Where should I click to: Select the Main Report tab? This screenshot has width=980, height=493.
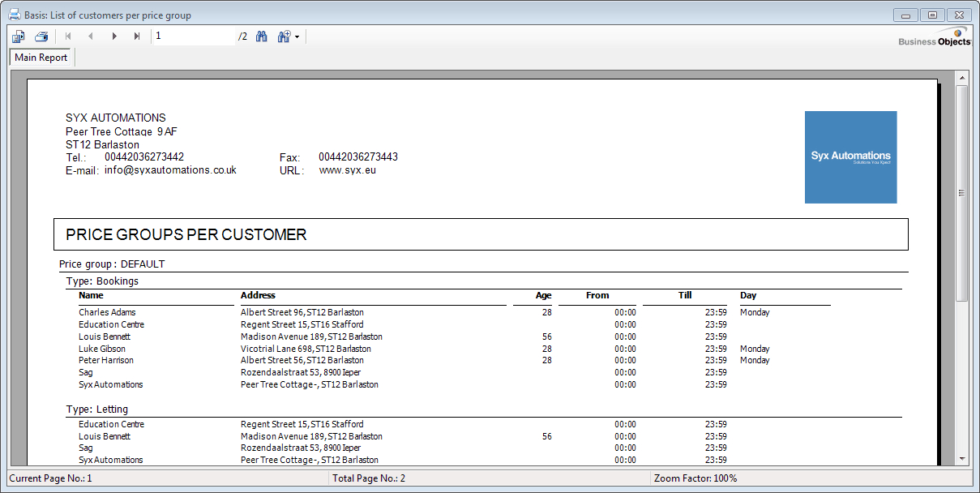point(41,58)
